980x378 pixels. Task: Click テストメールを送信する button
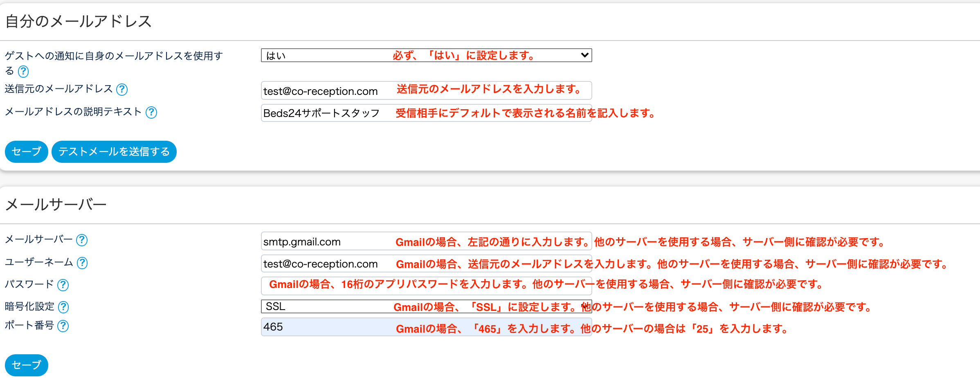click(x=114, y=152)
